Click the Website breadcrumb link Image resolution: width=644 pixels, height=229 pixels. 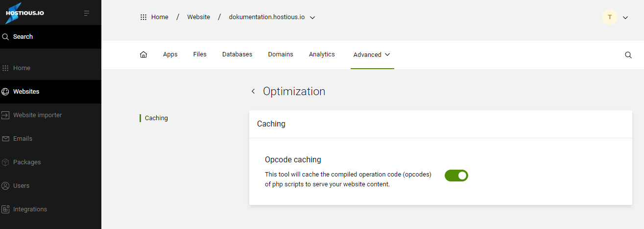click(198, 17)
